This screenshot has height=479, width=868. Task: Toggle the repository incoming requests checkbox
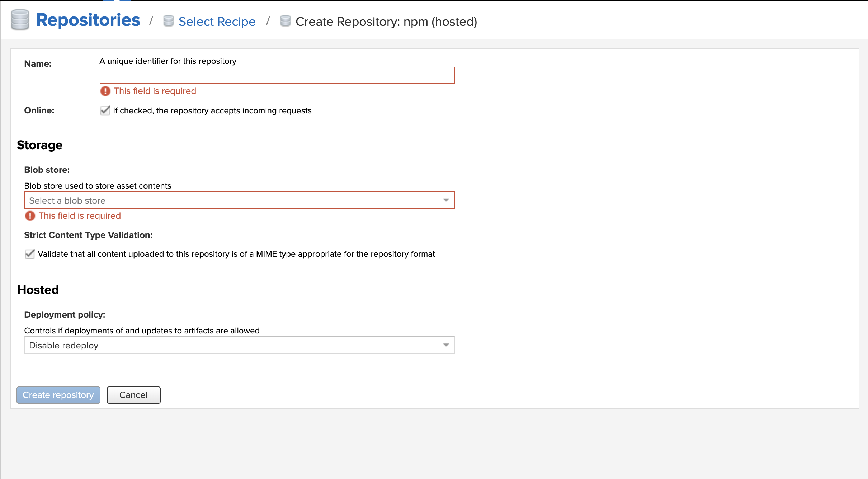pos(104,111)
